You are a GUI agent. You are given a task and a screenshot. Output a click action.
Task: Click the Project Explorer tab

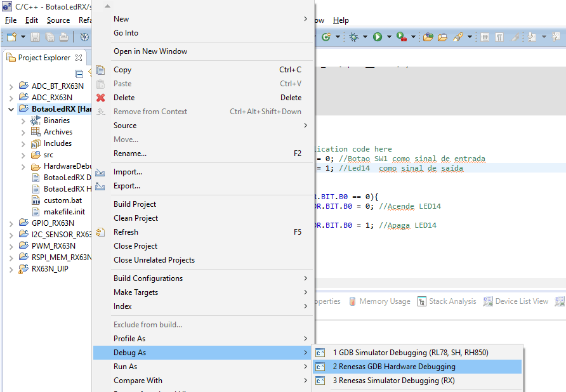pos(44,58)
